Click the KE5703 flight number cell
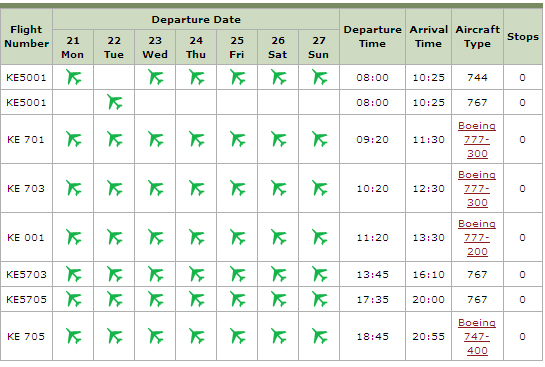545x367 pixels. coord(26,274)
